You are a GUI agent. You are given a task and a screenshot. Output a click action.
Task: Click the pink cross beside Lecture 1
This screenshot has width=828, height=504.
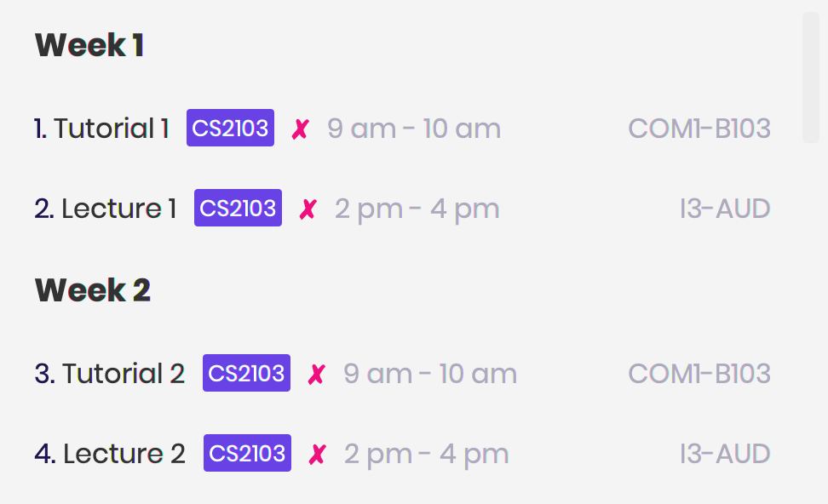(308, 209)
